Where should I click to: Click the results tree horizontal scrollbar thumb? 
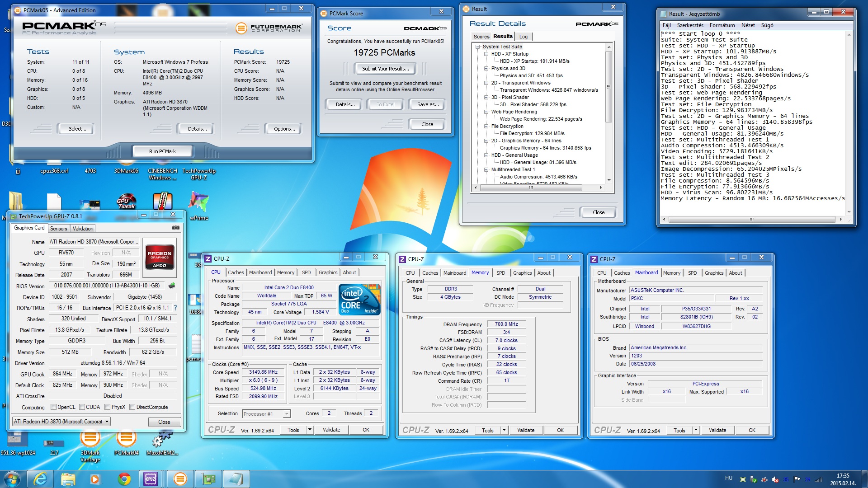(531, 188)
